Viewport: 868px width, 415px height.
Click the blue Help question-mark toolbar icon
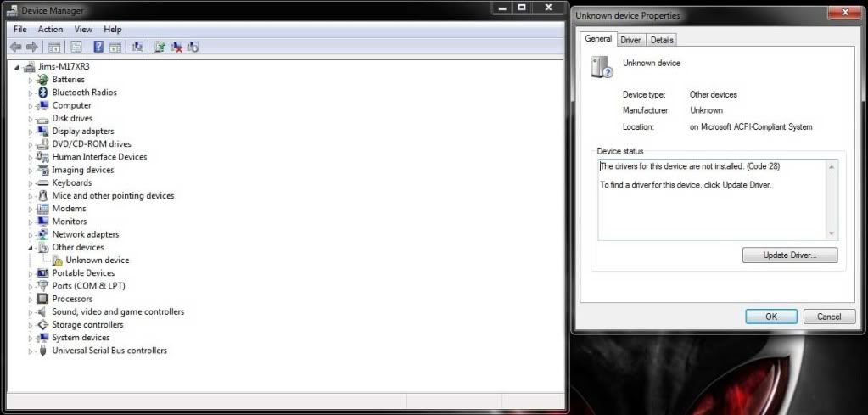tap(98, 47)
